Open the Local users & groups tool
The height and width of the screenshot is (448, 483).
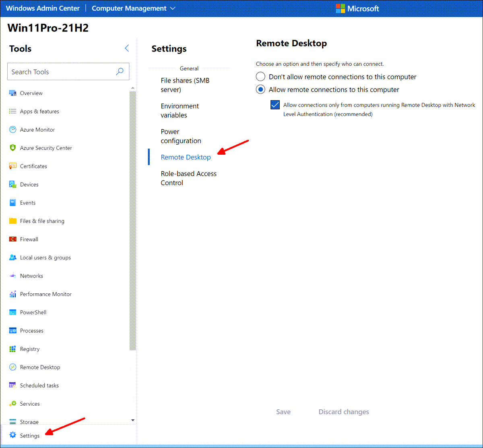coord(45,257)
